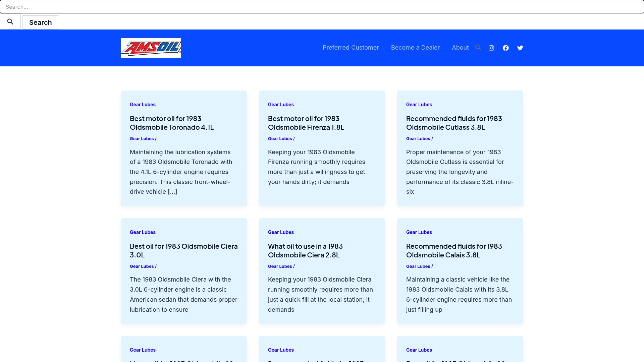Click Gear Lubes category above Ciera 2.8L title
644x362 pixels.
point(281,232)
